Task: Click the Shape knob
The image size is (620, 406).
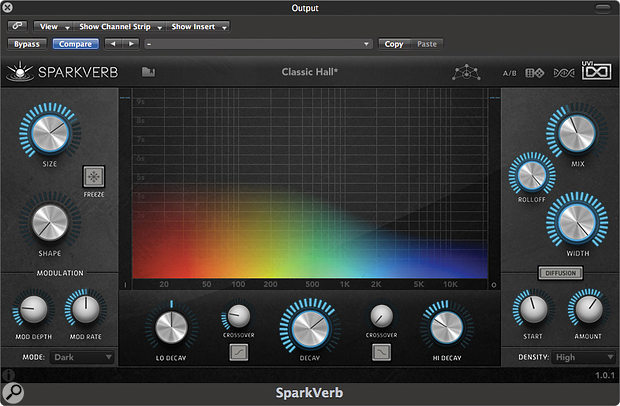Action: click(x=50, y=223)
